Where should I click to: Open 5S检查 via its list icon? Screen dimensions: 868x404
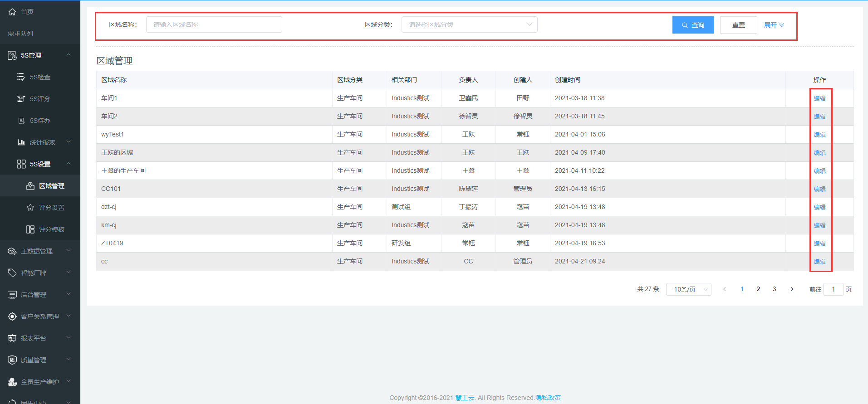21,77
